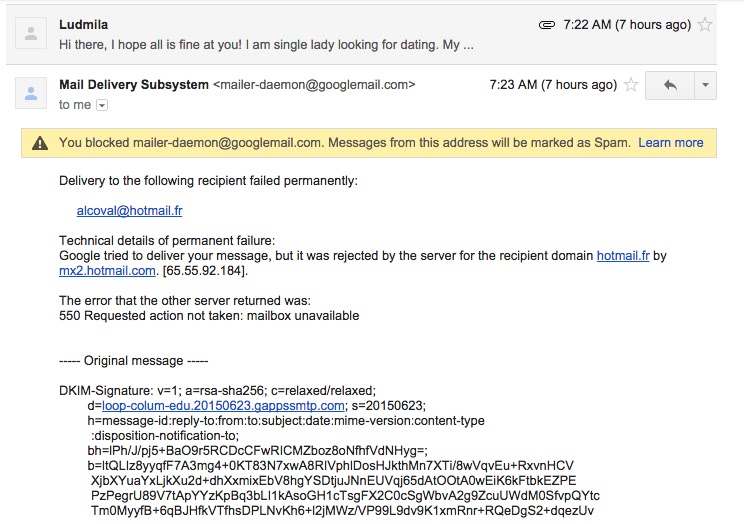Click the 7:23 AM message timestamp

[552, 85]
